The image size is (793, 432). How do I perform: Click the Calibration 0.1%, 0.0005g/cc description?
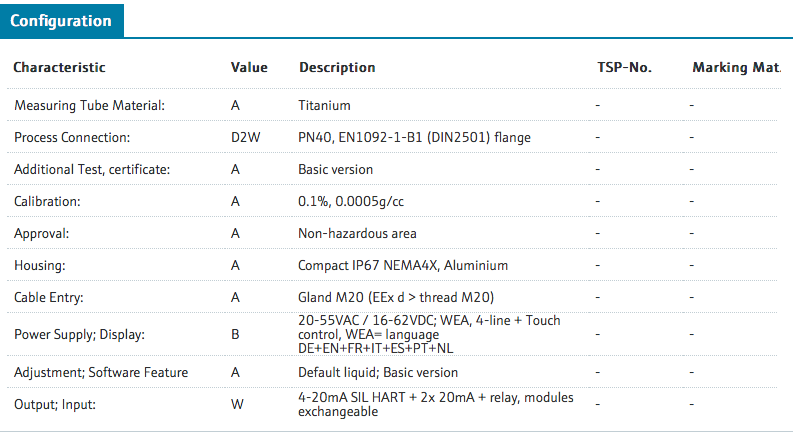350,201
